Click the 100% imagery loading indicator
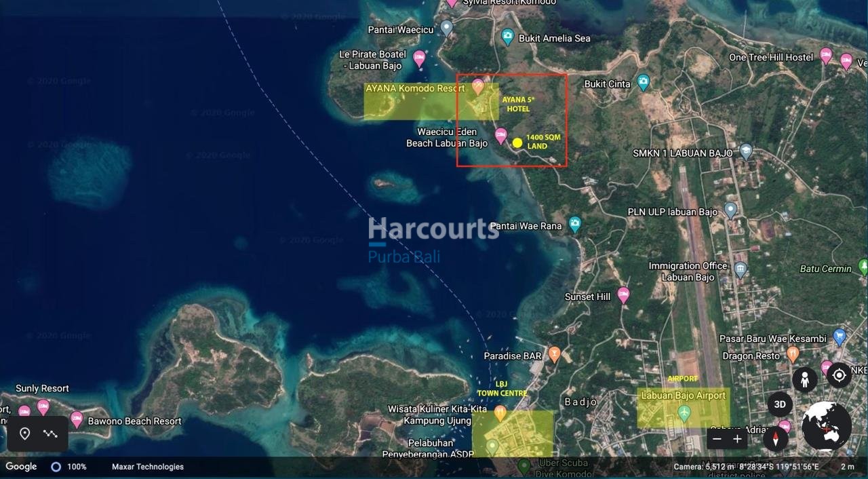Screen dimensions: 868x479 (x=69, y=467)
